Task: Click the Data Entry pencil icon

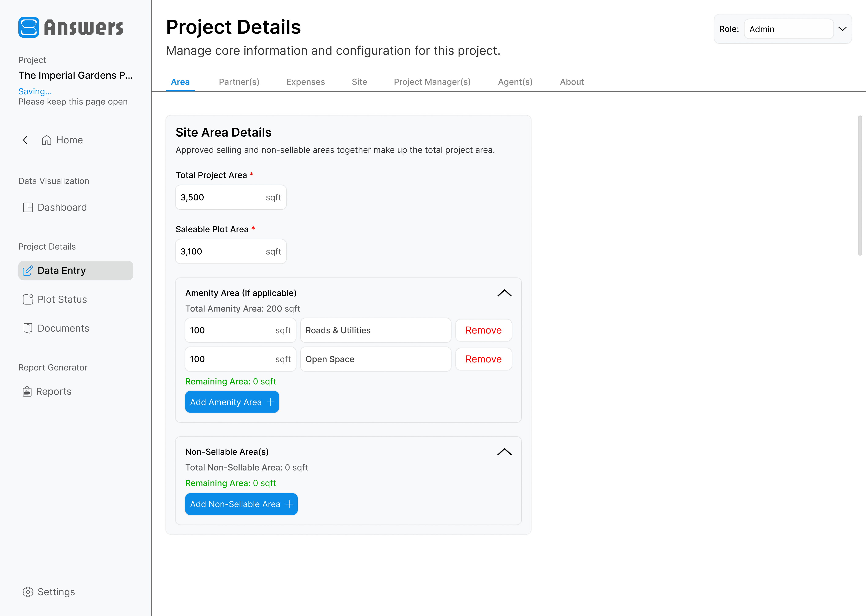Action: (28, 270)
